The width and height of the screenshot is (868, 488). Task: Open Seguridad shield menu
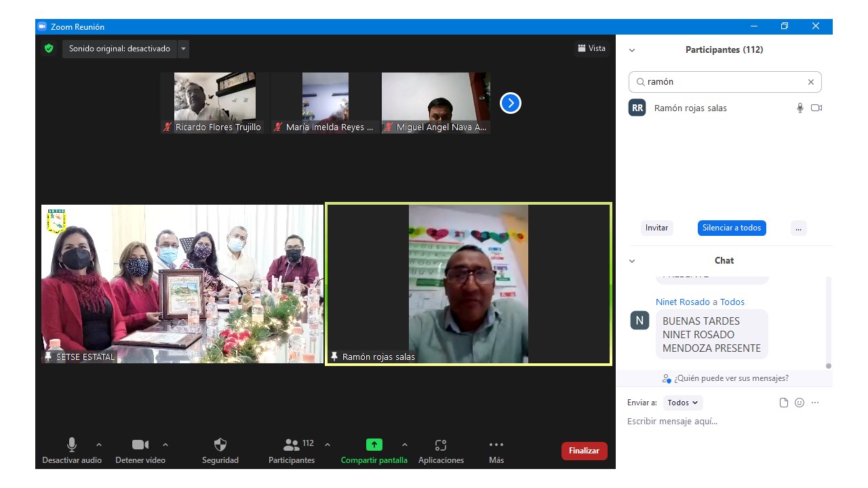(x=220, y=451)
